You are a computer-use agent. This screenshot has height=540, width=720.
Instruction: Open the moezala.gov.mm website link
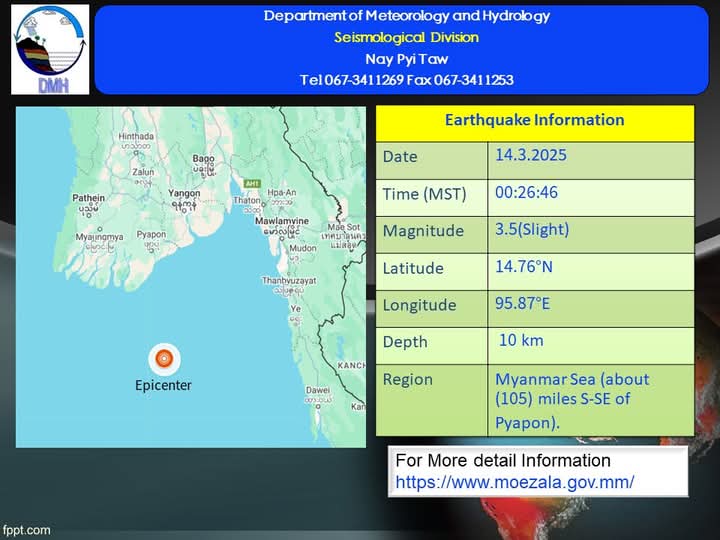pyautogui.click(x=514, y=481)
